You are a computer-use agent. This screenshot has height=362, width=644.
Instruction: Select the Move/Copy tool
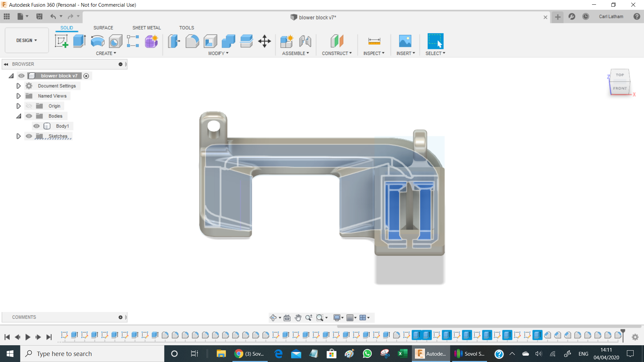point(265,41)
